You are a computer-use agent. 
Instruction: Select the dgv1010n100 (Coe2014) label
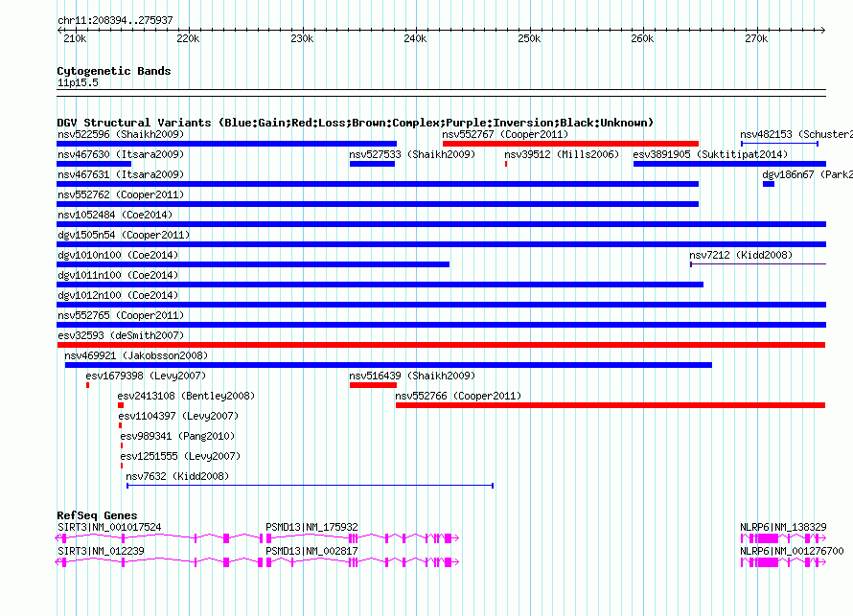point(118,255)
